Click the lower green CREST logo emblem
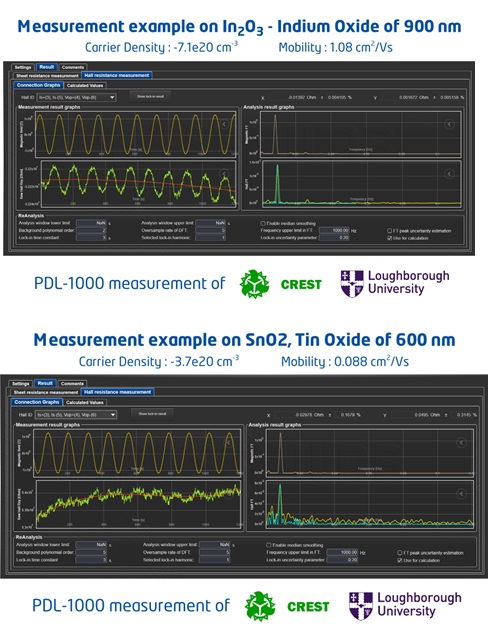489x636 pixels. 260,606
